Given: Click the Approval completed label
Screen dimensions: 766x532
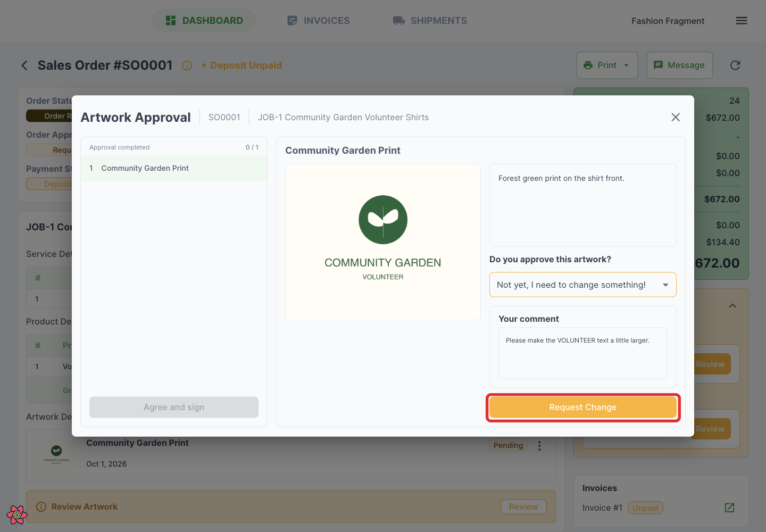Looking at the screenshot, I should [119, 147].
